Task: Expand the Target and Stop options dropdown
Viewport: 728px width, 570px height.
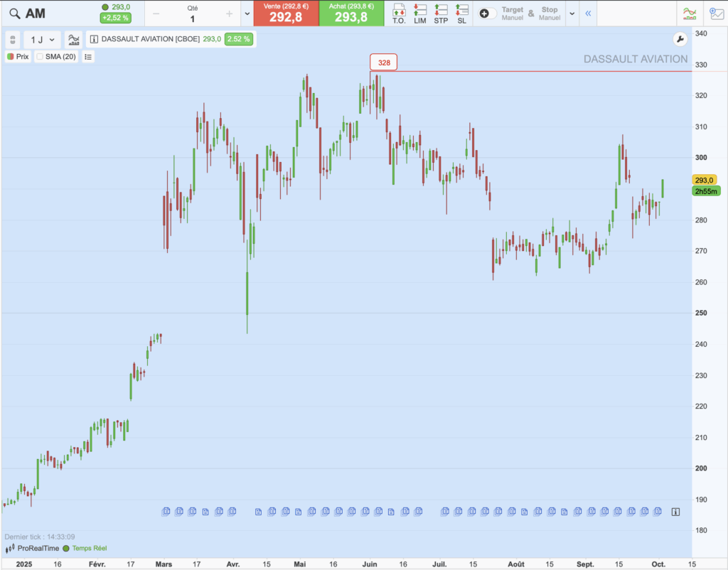Action: 572,14
